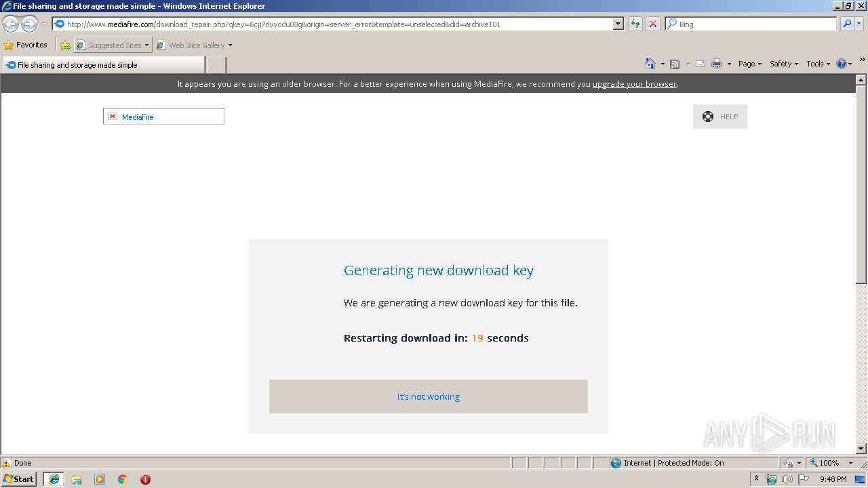Image resolution: width=868 pixels, height=488 pixels.
Task: Click the RSS feeds icon
Action: (x=675, y=64)
